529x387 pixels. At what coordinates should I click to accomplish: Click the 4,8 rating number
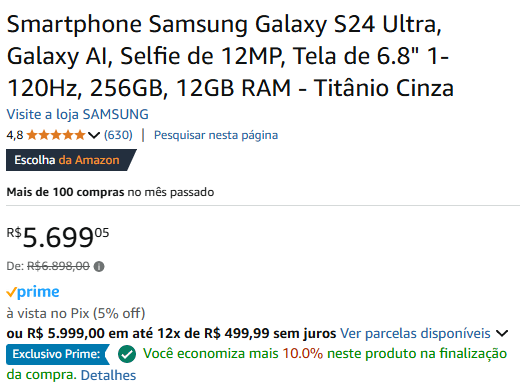click(15, 135)
